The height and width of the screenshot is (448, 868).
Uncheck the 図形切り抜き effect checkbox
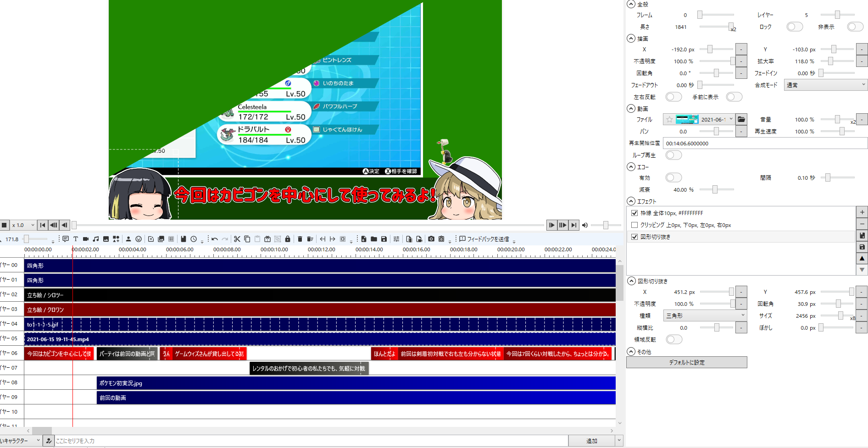[634, 237]
